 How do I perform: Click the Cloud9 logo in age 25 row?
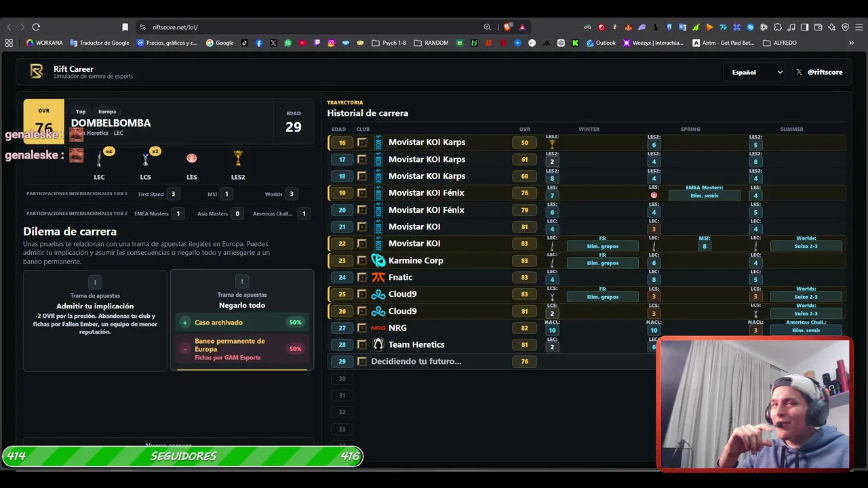pyautogui.click(x=378, y=294)
